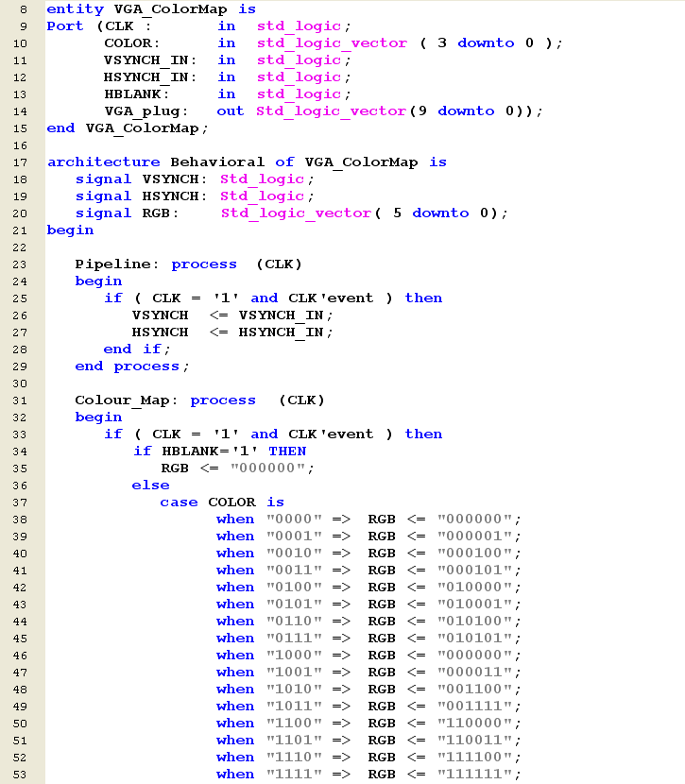Click the '"1000"' case choice on line 46
The height and width of the screenshot is (784, 685).
click(294, 655)
